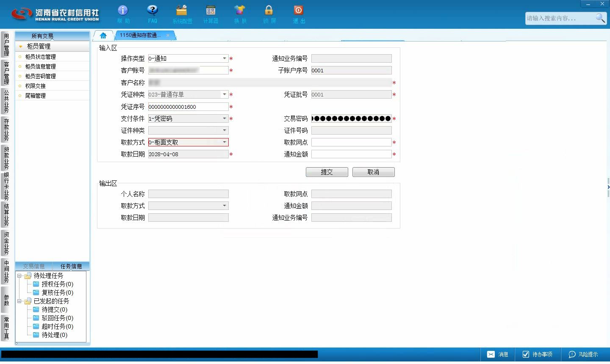Open 常用工具 side tab
This screenshot has width=610, height=364.
[x=6, y=328]
